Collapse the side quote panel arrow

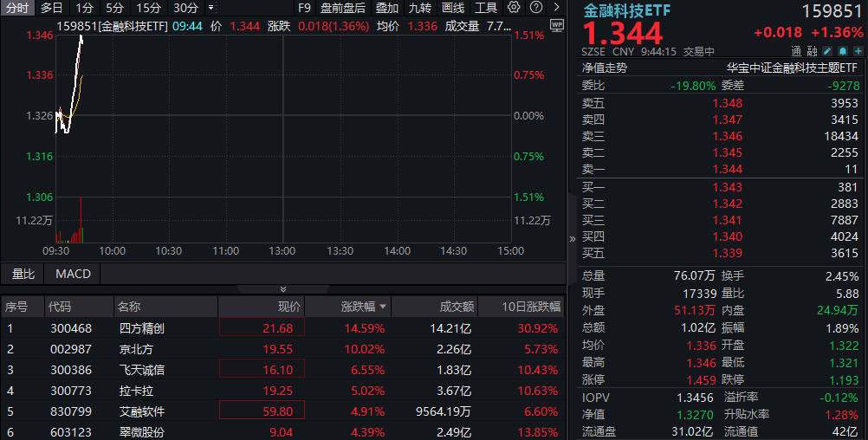pos(573,239)
